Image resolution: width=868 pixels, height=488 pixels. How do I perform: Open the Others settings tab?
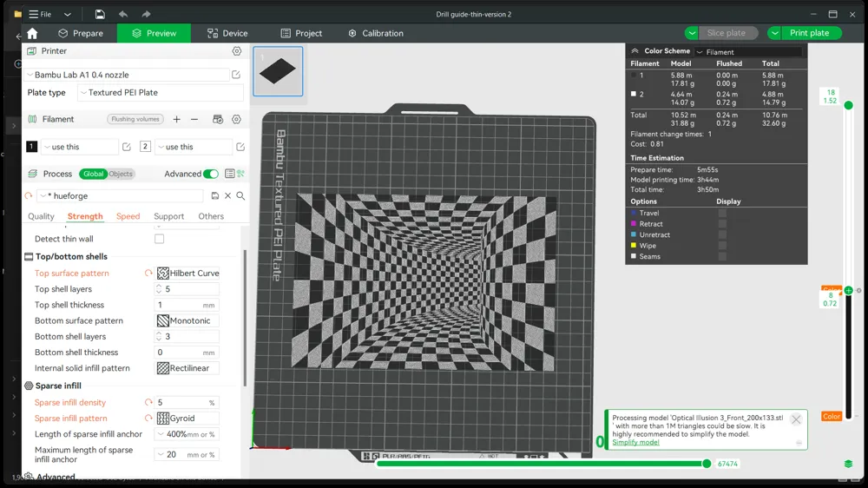pyautogui.click(x=211, y=216)
